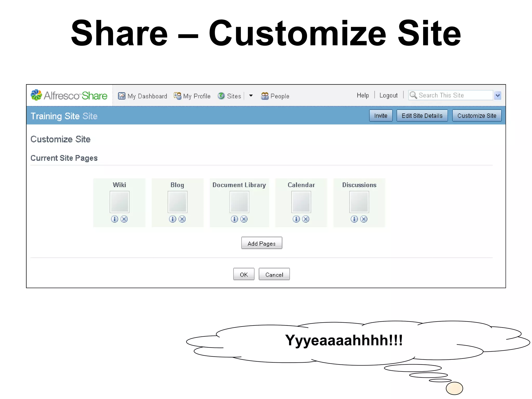Click the info icon under Wiki
Viewport: 532px width, 399px height.
pyautogui.click(x=115, y=219)
